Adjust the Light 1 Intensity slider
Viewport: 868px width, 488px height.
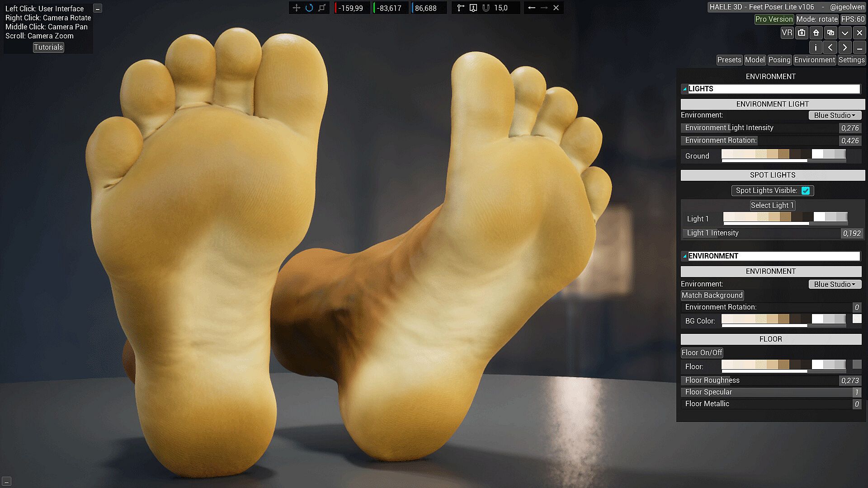point(762,233)
